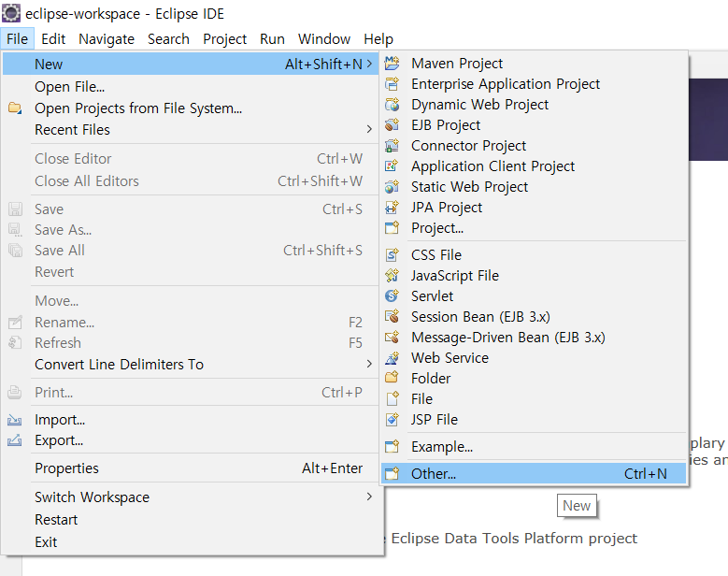Choose Import... from File menu

tap(191, 420)
